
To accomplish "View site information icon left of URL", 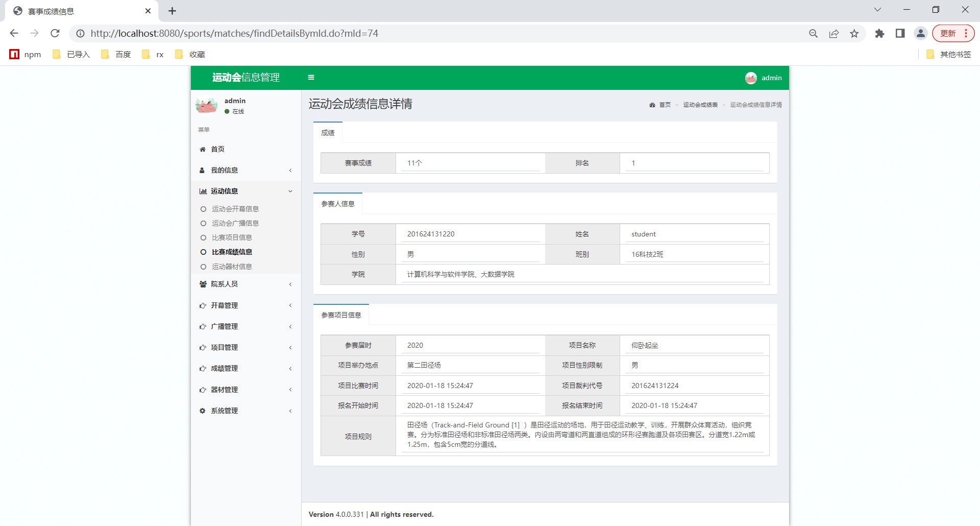I will 80,33.
